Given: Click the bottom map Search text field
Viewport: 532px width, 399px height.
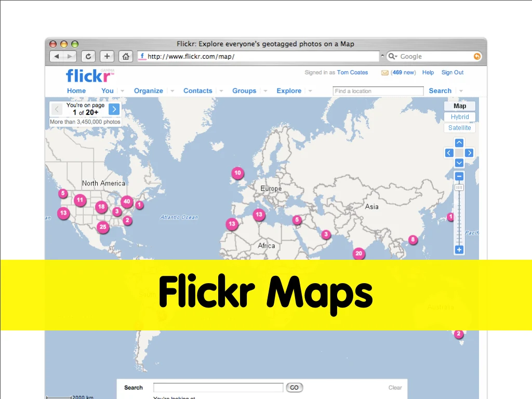Looking at the screenshot, I should point(218,388).
